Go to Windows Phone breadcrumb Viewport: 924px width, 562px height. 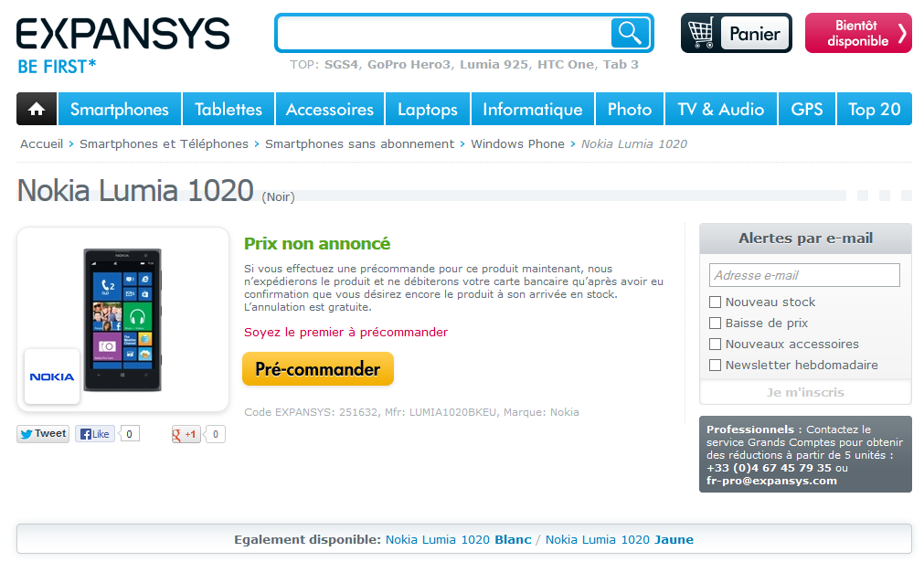[517, 144]
